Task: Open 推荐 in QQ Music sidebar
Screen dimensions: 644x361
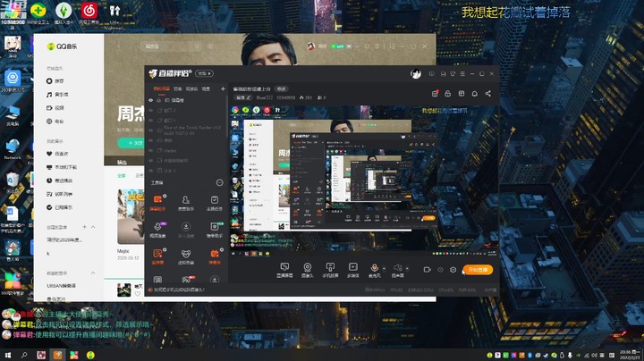Action: 55,80
